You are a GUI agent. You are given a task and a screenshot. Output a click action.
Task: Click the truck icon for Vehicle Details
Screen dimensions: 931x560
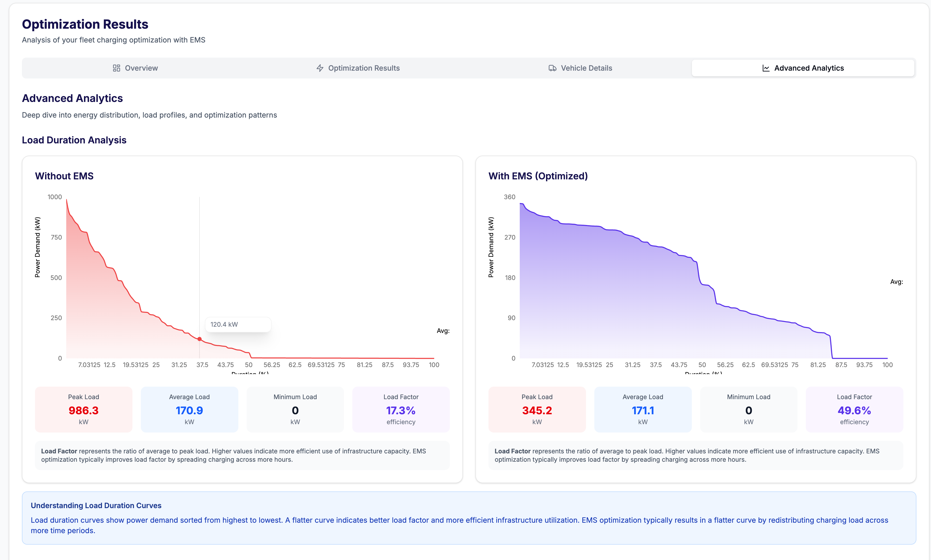click(x=552, y=68)
